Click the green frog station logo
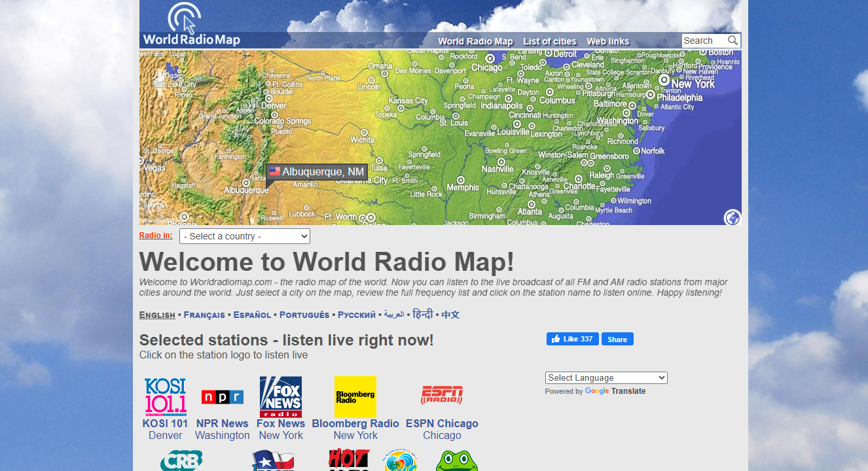Image resolution: width=868 pixels, height=471 pixels. pos(458,461)
